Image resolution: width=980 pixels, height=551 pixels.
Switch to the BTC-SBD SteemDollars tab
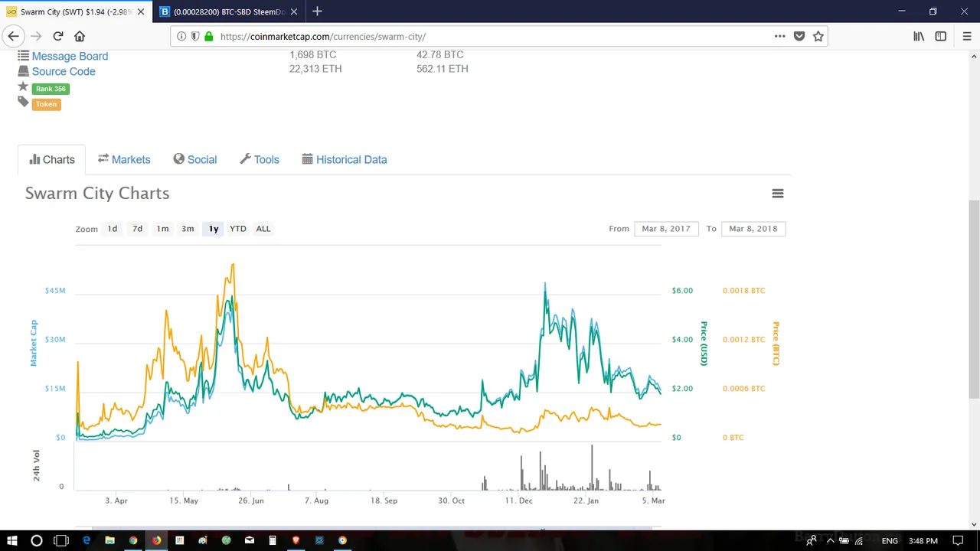228,11
